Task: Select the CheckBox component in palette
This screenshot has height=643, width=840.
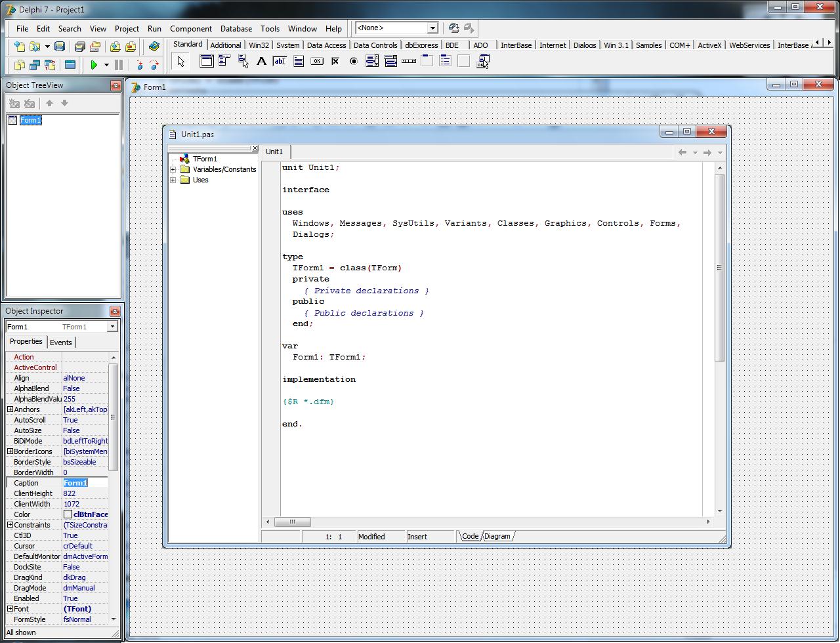Action: (335, 62)
